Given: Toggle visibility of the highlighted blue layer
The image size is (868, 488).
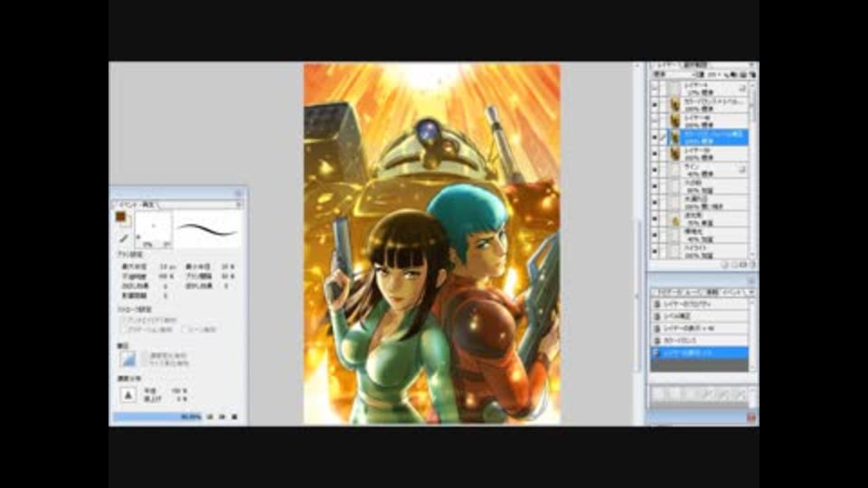Looking at the screenshot, I should coord(655,137).
